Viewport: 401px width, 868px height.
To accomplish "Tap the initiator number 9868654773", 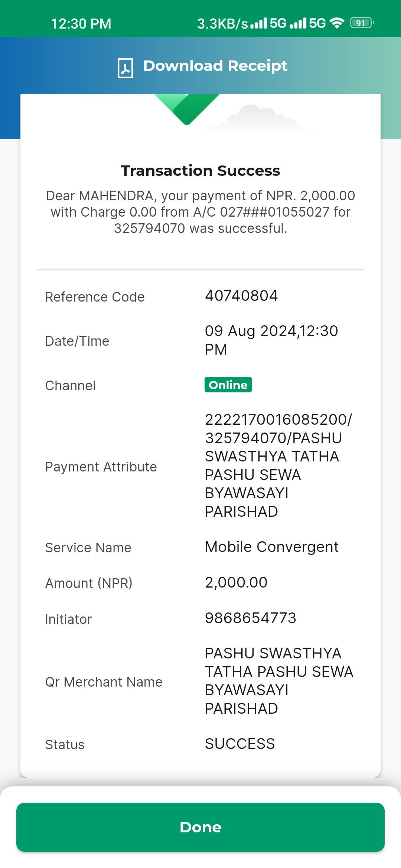I will pyautogui.click(x=251, y=618).
